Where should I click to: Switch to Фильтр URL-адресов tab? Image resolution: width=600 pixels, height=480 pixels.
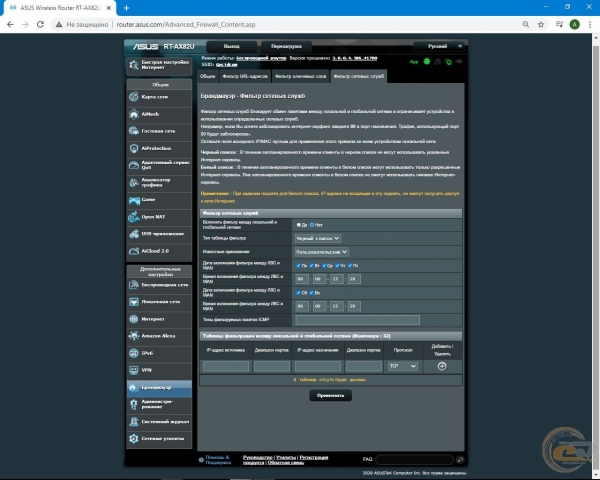pyautogui.click(x=245, y=76)
